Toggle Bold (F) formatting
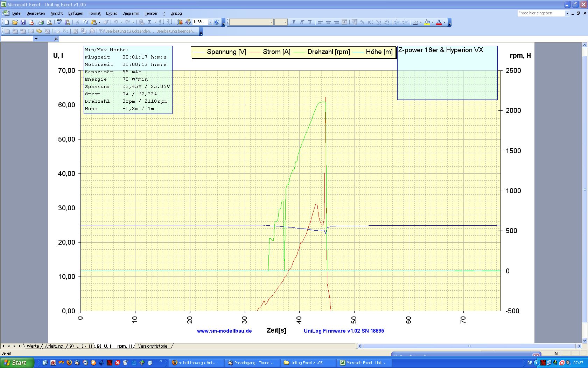Viewport: 588px width, 368px height. (x=294, y=22)
